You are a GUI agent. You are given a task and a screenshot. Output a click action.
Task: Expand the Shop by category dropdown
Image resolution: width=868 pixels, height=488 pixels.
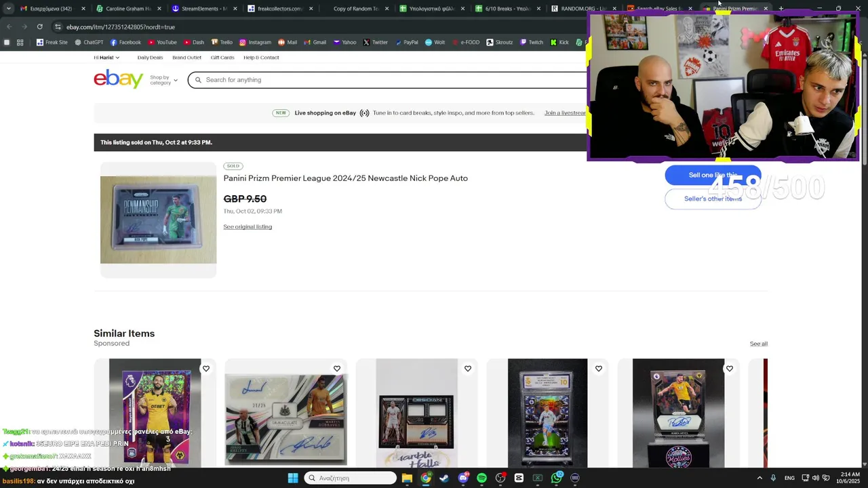point(163,80)
